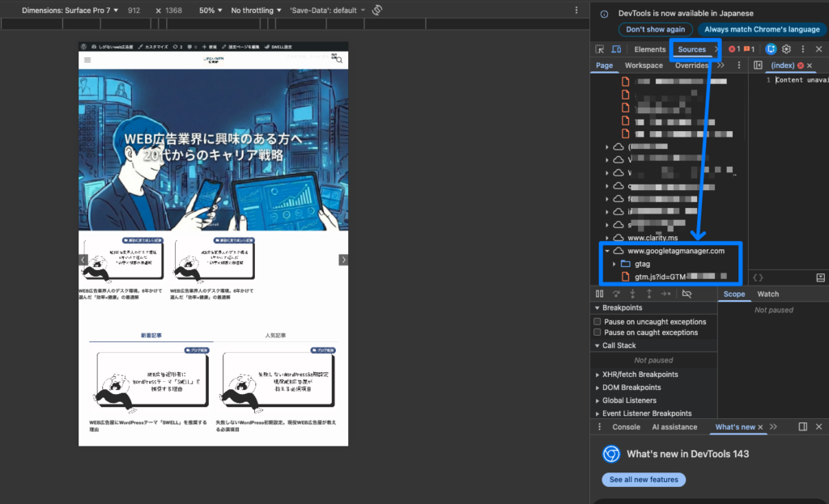This screenshot has height=504, width=829.
Task: Click the width input showing 912
Action: coord(134,11)
